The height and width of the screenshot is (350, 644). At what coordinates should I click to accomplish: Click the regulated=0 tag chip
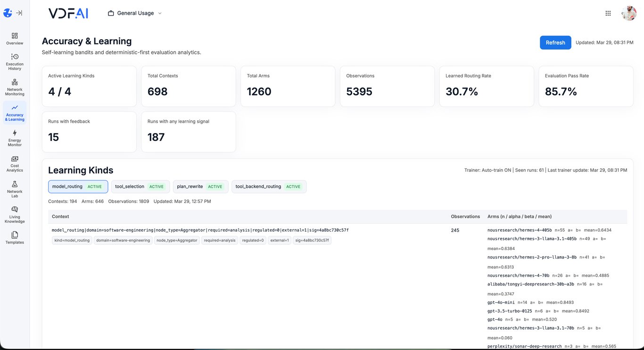coord(253,241)
